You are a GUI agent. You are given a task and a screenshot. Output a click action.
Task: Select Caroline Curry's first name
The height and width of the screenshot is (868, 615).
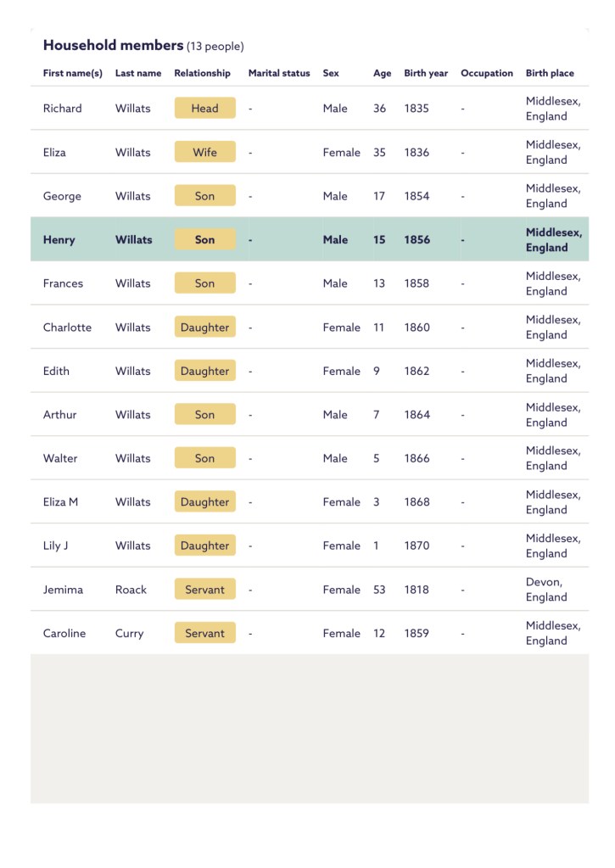click(x=64, y=633)
